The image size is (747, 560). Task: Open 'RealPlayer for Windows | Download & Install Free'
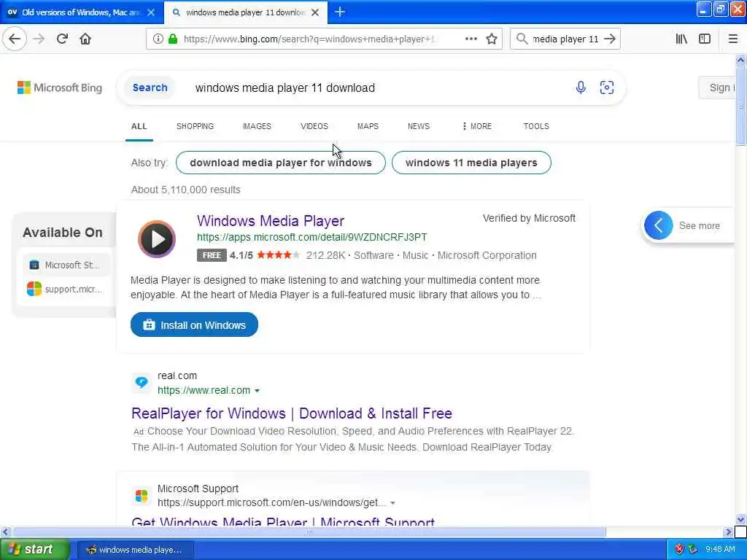(292, 413)
